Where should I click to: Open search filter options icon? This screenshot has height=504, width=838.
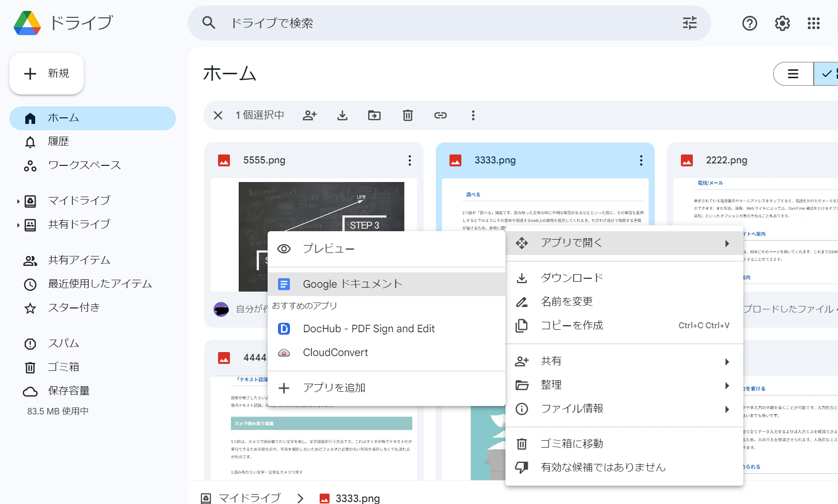tap(689, 23)
